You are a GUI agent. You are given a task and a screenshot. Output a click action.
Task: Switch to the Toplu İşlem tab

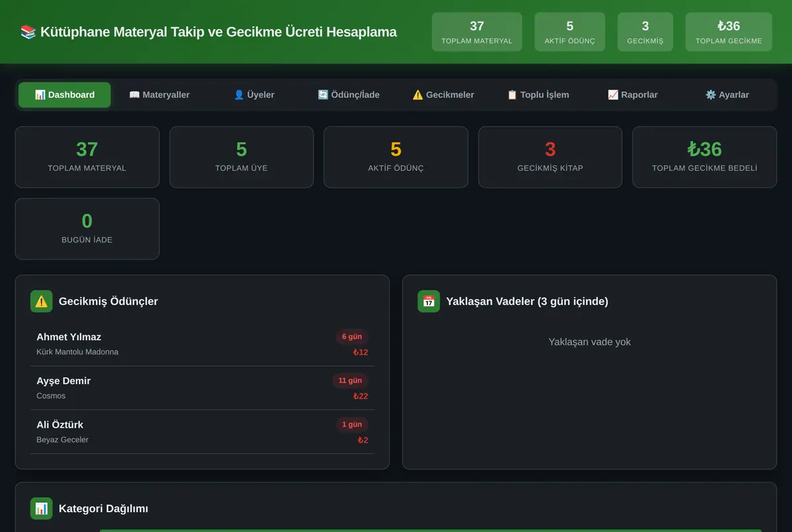pos(538,95)
